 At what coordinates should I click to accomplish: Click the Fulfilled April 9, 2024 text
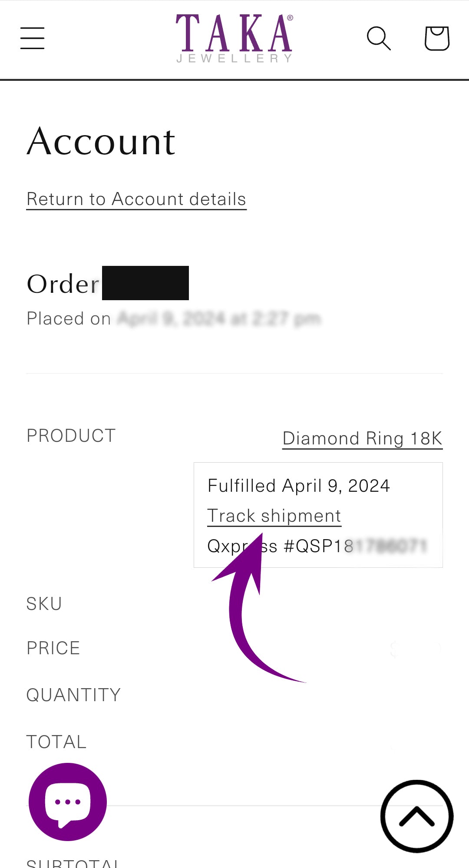299,486
